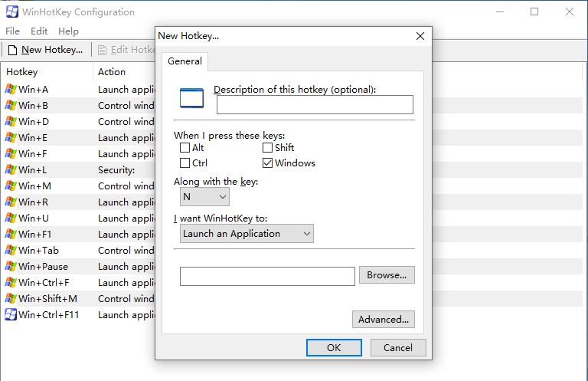Click the WinHotKey title bar app icon
Image resolution: width=588 pixels, height=381 pixels.
12,11
